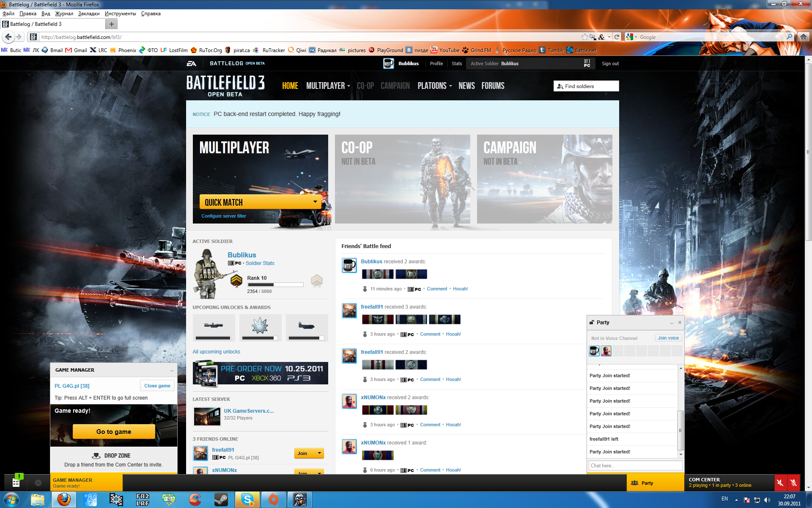Expand the Quick Match dropdown arrow

point(315,202)
